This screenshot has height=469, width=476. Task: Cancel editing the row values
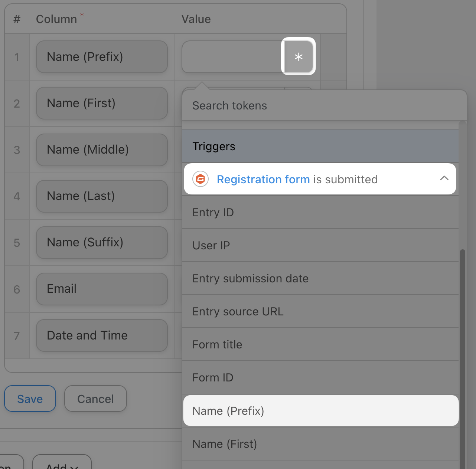coord(95,399)
